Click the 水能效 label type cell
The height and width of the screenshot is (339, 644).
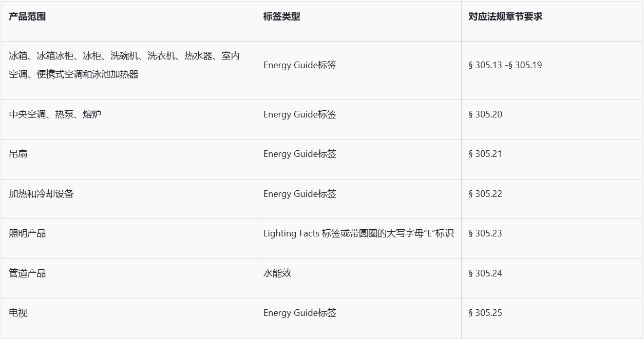pyautogui.click(x=277, y=273)
